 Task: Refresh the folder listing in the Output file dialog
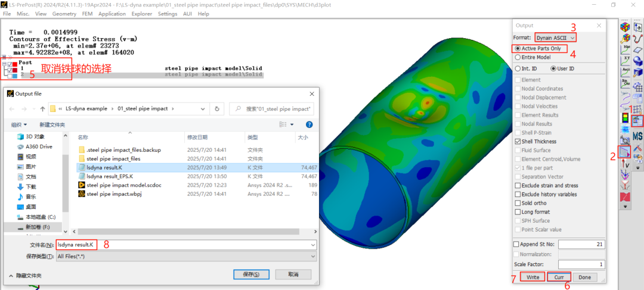coord(216,109)
